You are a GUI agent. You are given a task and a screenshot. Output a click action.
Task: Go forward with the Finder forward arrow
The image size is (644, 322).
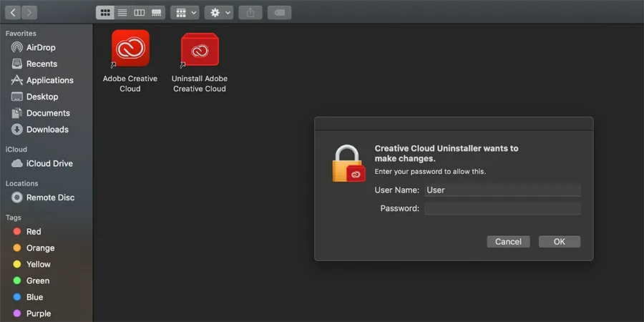tap(29, 13)
